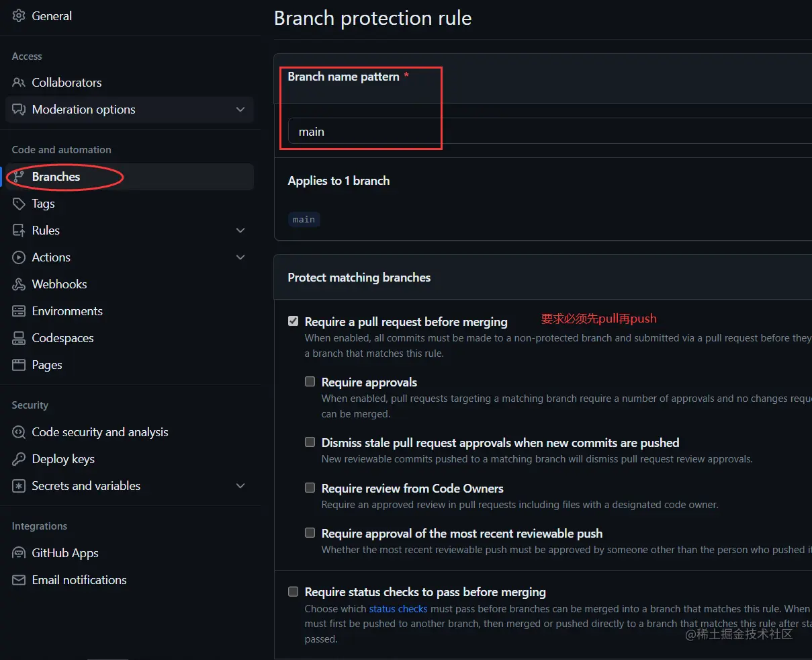Click the Deploy keys key icon

click(19, 459)
